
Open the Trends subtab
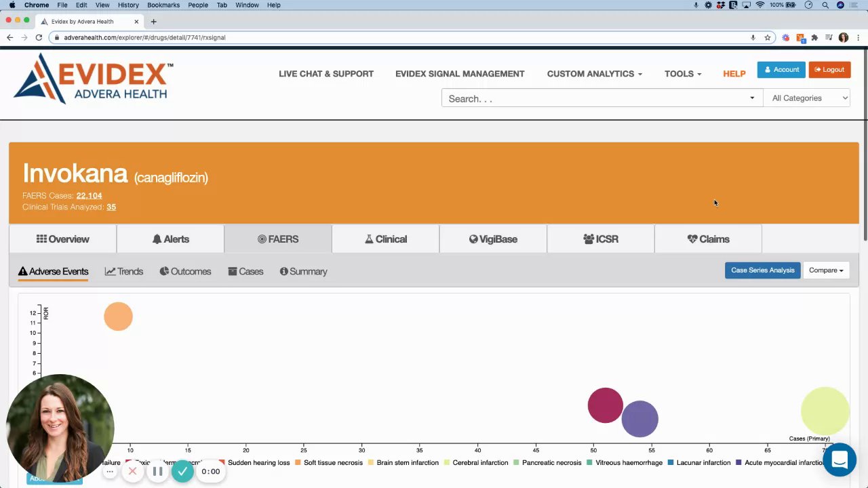tap(124, 271)
